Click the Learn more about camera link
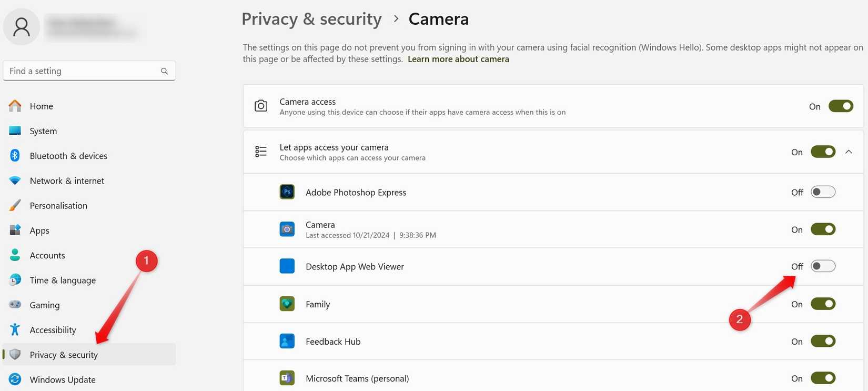The height and width of the screenshot is (391, 868). tap(458, 59)
